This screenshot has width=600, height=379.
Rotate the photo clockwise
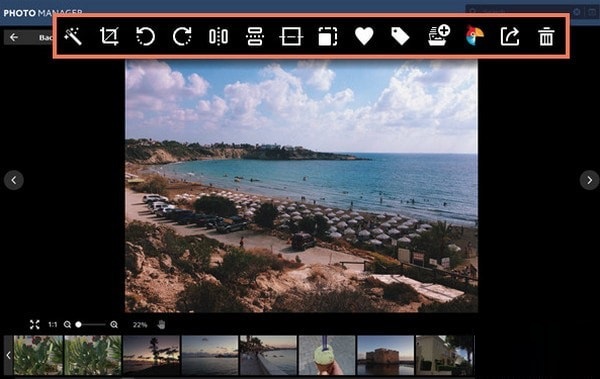pos(182,37)
